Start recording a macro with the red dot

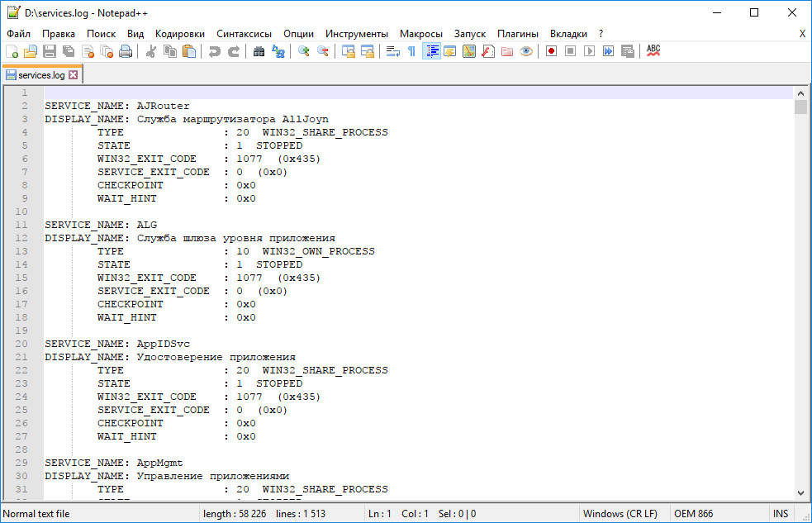click(x=552, y=51)
